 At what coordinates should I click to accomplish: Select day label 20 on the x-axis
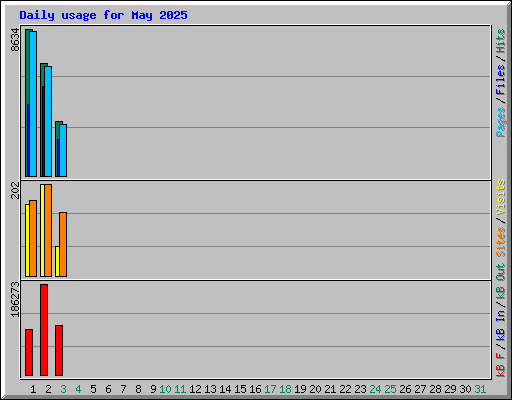tap(315, 389)
